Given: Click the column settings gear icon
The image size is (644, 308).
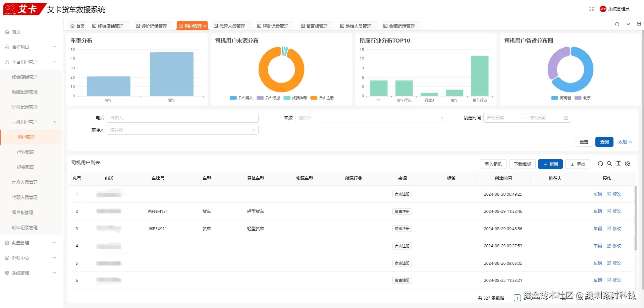Looking at the screenshot, I should (x=628, y=164).
